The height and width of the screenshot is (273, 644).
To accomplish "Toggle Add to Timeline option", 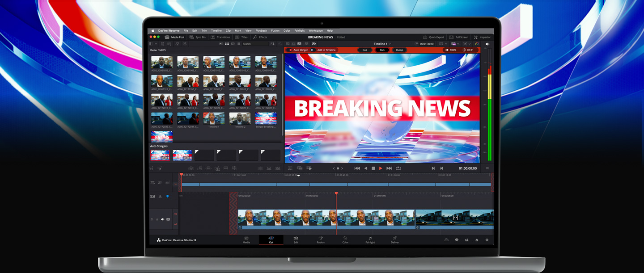I will (x=312, y=50).
